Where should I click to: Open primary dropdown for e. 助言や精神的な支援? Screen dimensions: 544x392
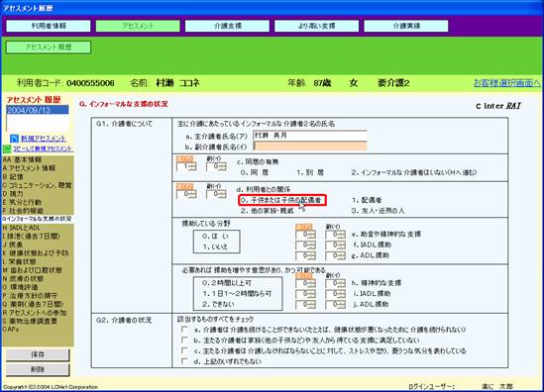tap(305, 235)
